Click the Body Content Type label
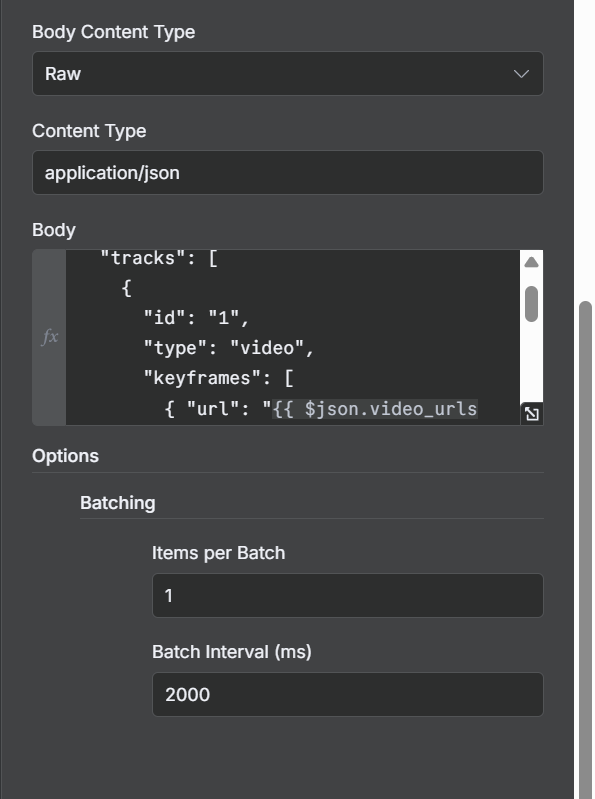Screen dimensions: 595x799 pyautogui.click(x=114, y=32)
